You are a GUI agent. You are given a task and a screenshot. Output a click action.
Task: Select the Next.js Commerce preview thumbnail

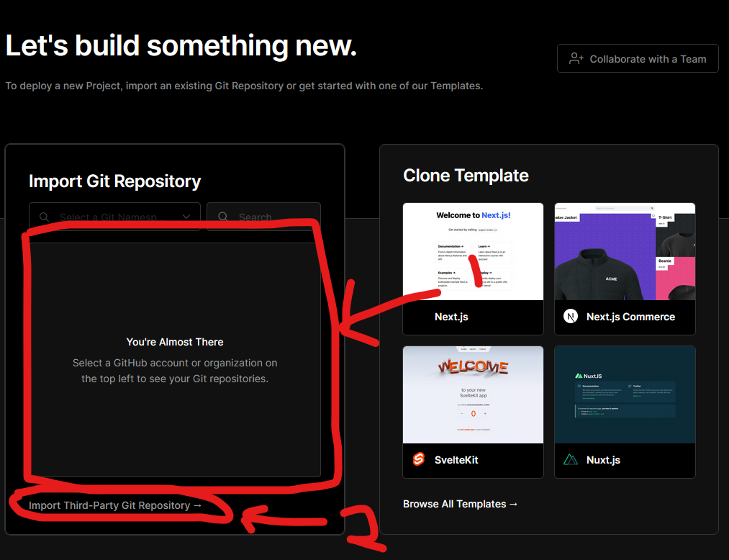coord(625,252)
